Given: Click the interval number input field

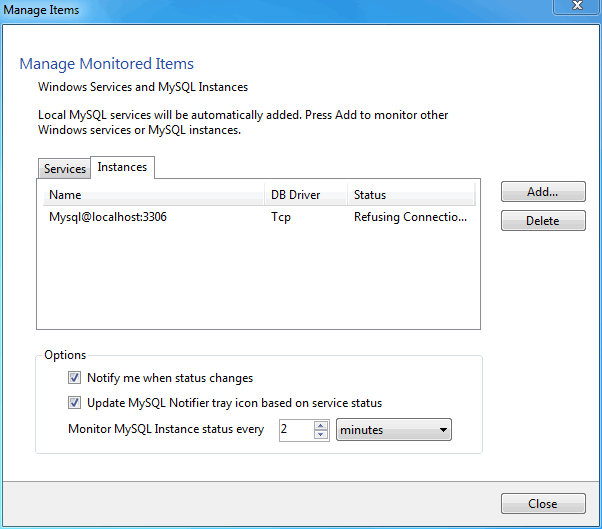Looking at the screenshot, I should tap(295, 430).
